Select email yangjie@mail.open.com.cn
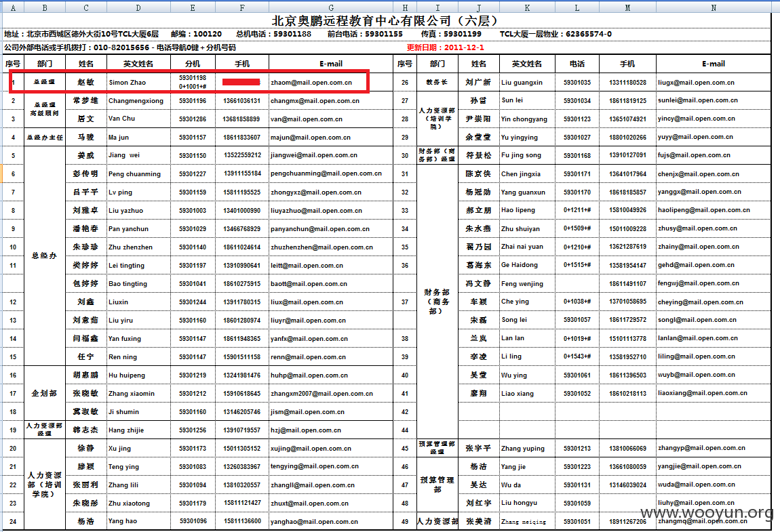This screenshot has height=532, width=780. coord(699,466)
